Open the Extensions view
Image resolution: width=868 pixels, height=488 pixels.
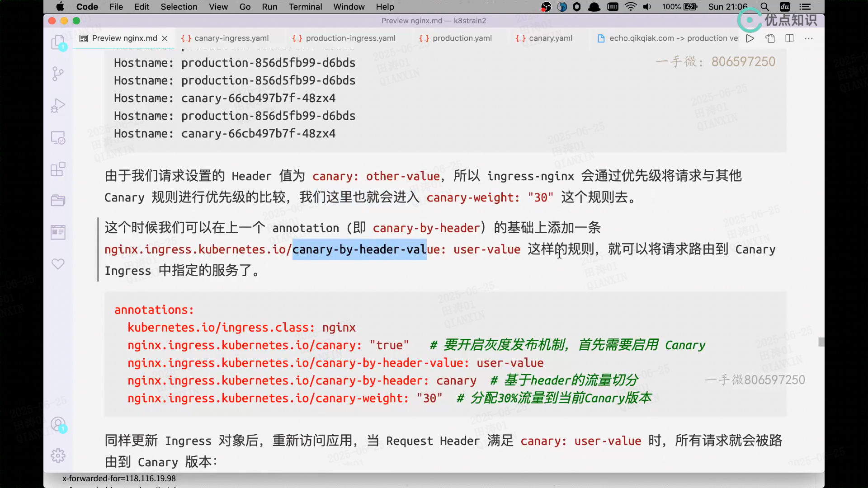coord(58,169)
